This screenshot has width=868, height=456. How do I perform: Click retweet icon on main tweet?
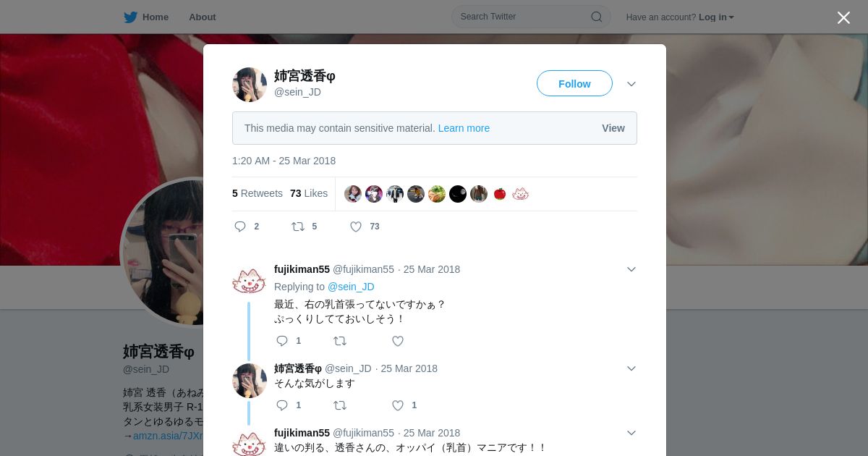pos(298,227)
